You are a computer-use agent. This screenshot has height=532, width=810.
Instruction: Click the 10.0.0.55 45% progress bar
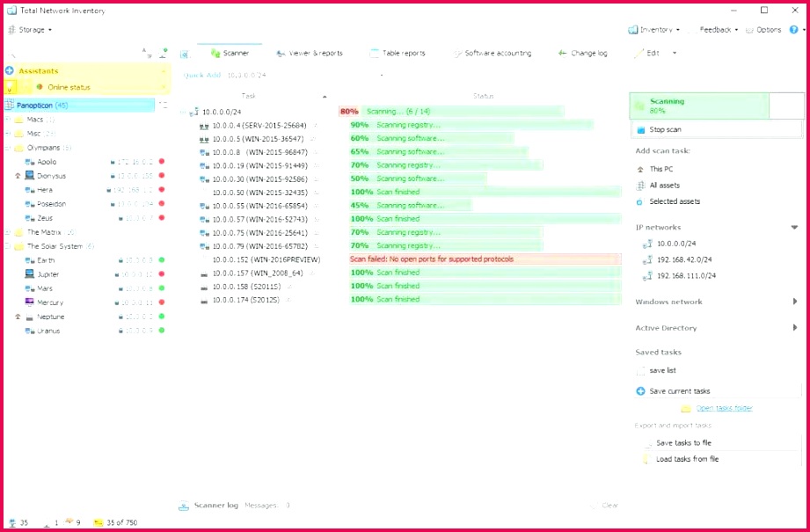pyautogui.click(x=411, y=206)
